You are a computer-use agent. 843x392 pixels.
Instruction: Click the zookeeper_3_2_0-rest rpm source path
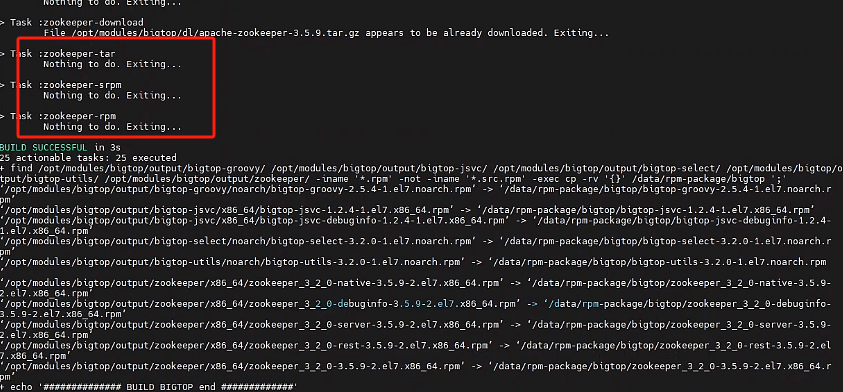[x=247, y=345]
